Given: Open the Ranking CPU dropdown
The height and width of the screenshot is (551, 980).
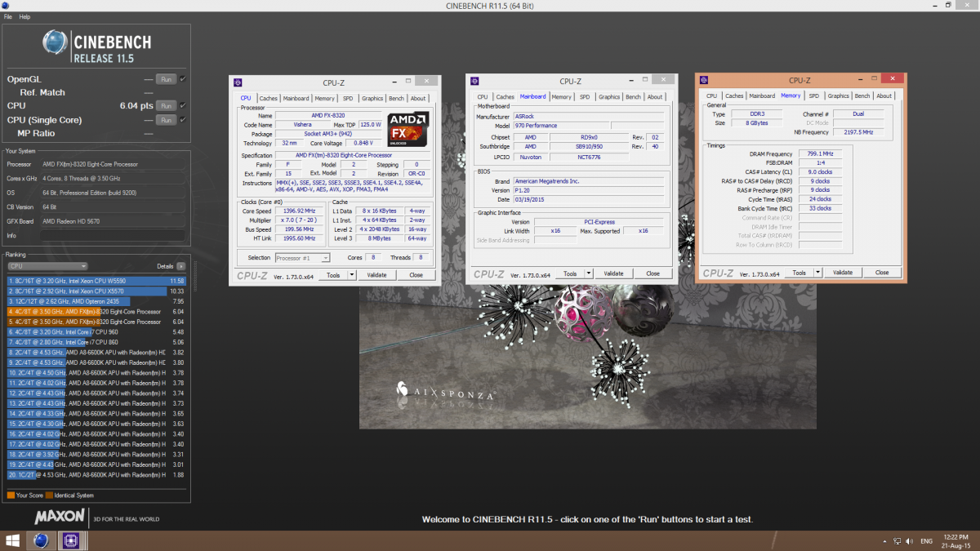Looking at the screenshot, I should coord(47,266).
